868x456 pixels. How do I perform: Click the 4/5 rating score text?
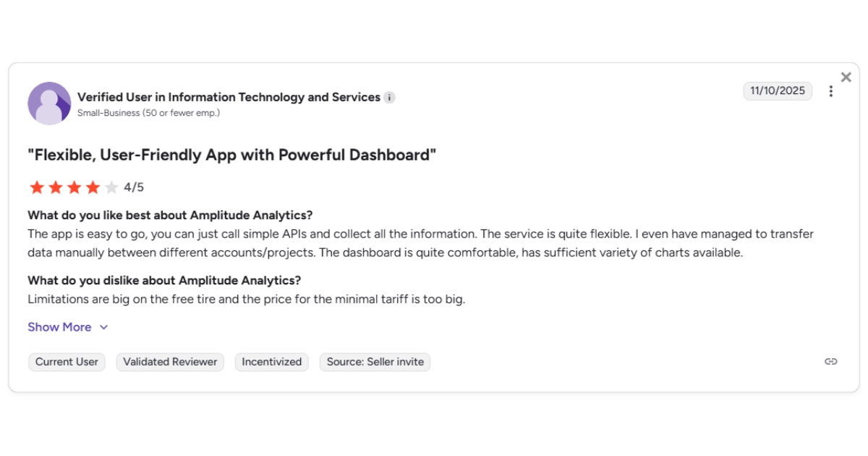point(134,187)
